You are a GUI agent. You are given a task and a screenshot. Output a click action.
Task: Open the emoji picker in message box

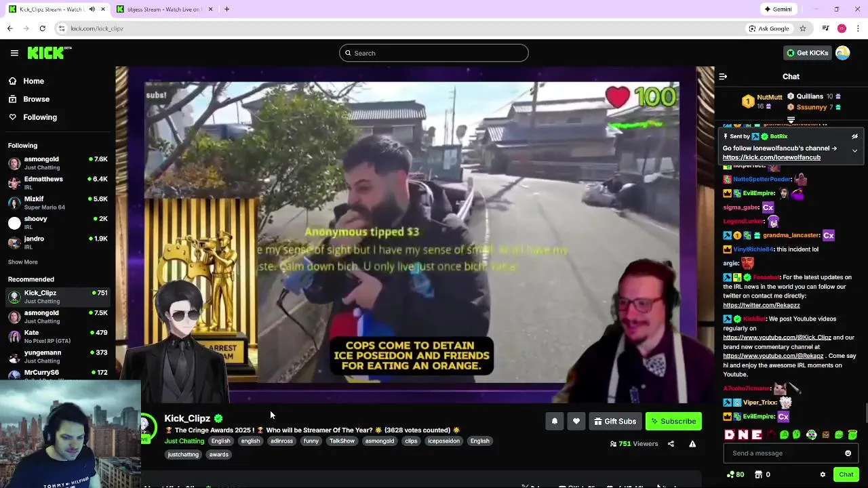click(848, 453)
